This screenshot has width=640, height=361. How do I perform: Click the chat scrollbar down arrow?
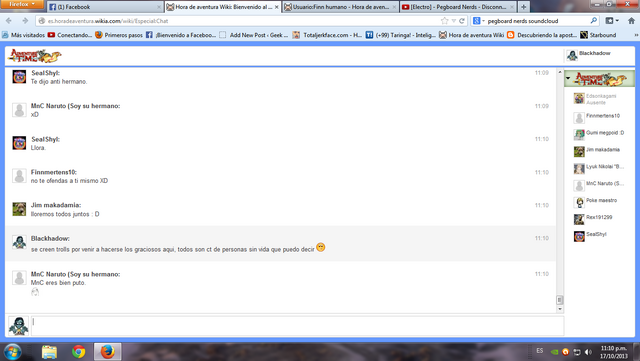[560, 309]
